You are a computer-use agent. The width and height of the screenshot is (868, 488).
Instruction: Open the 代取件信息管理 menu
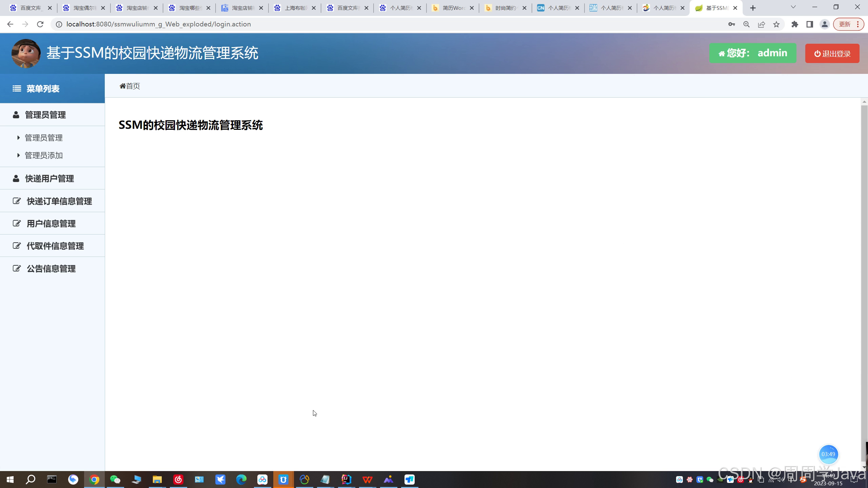coord(55,246)
